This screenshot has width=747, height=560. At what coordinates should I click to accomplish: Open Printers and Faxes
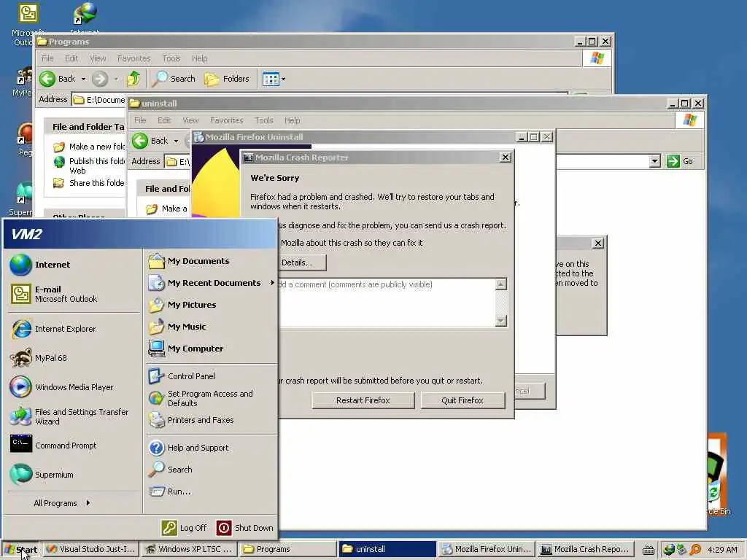tap(212, 420)
